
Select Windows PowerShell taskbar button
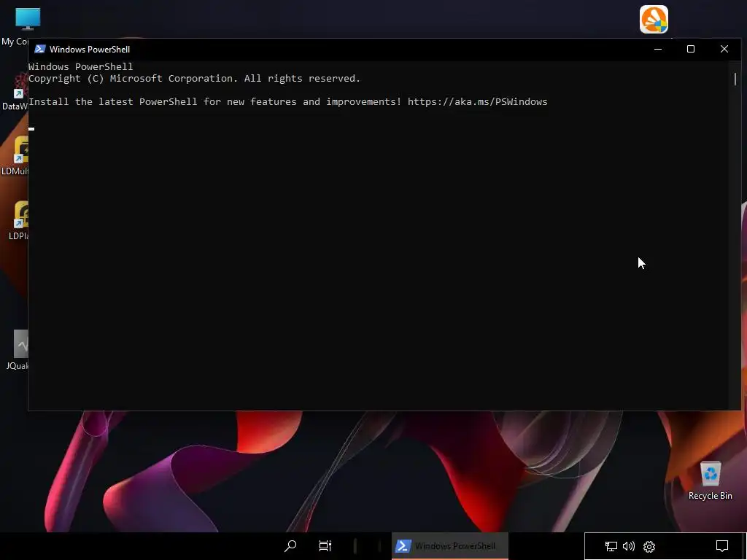(449, 545)
